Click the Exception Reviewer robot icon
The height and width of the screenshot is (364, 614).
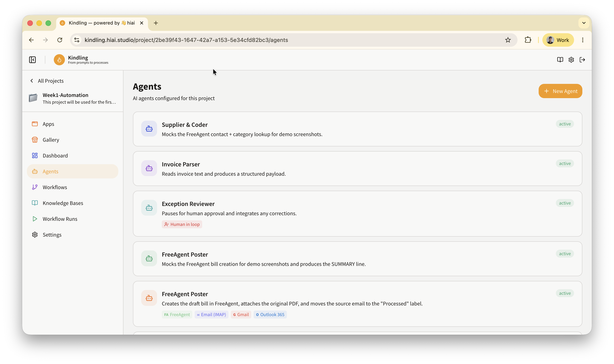tap(149, 208)
